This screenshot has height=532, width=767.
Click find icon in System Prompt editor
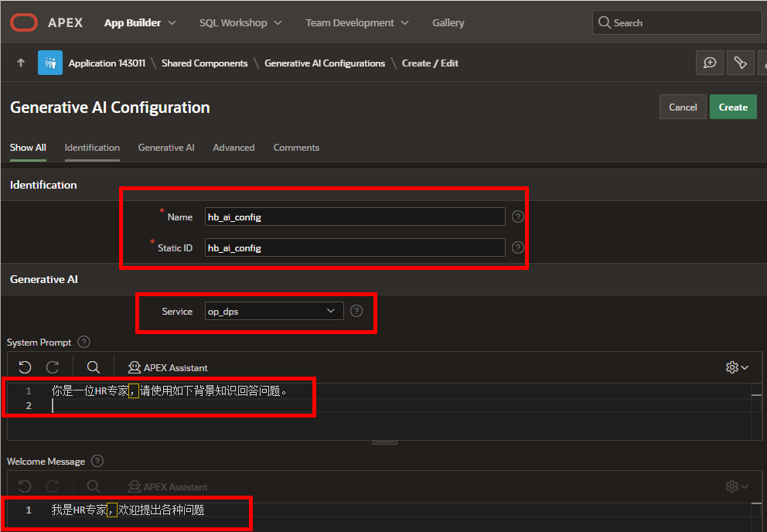click(x=94, y=367)
